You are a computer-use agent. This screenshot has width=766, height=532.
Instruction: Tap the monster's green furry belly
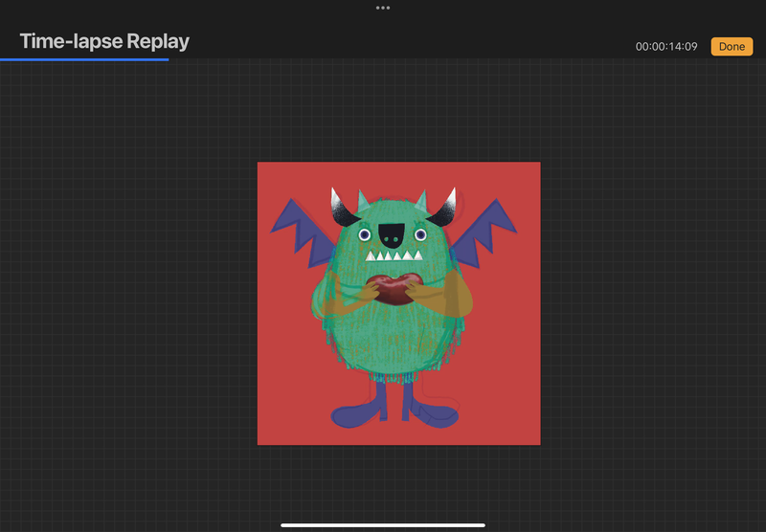tap(394, 335)
